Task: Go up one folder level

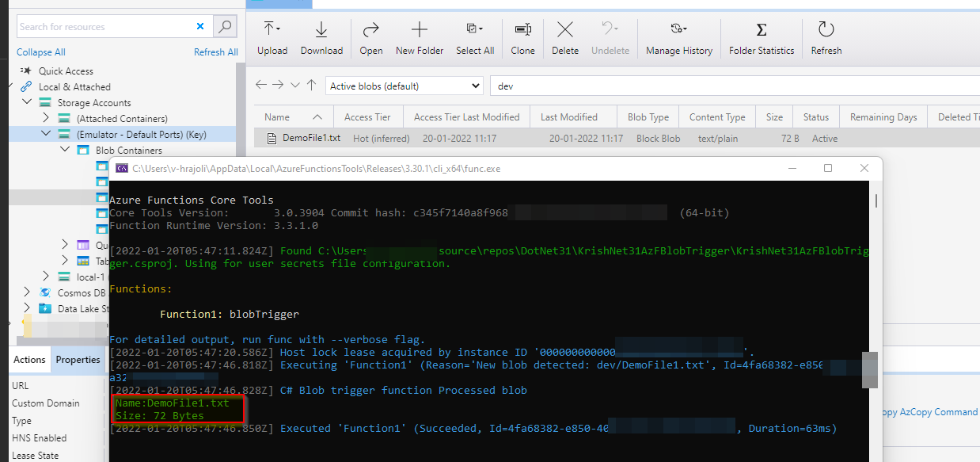Action: 311,86
